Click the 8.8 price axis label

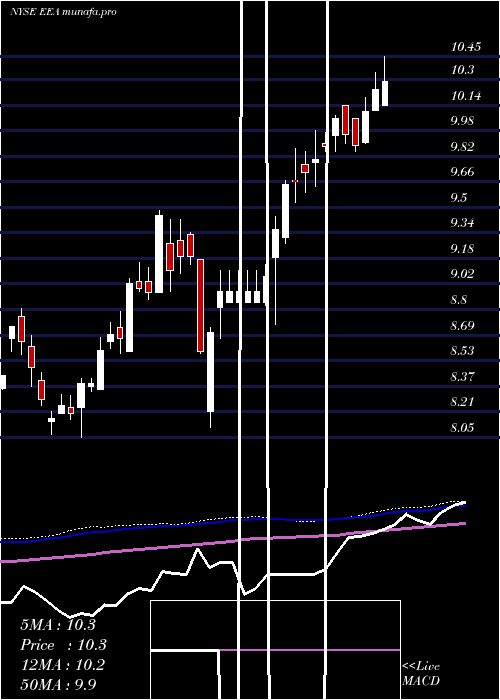459,299
